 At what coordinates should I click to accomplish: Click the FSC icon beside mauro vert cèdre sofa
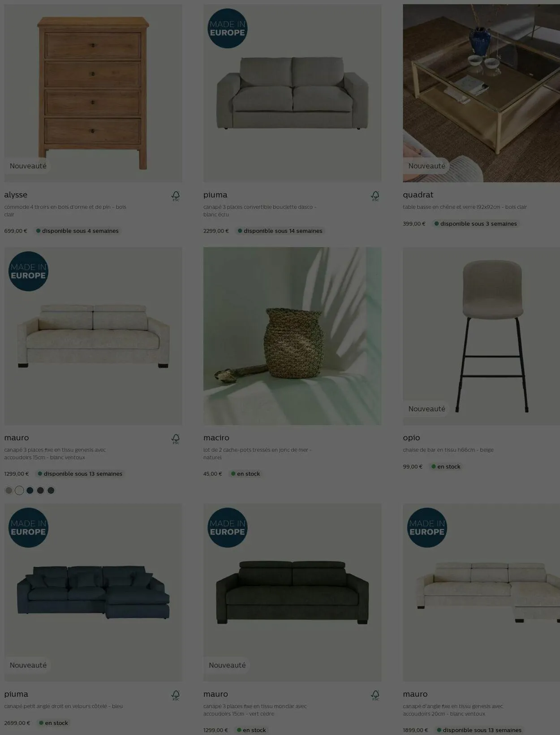click(x=375, y=695)
